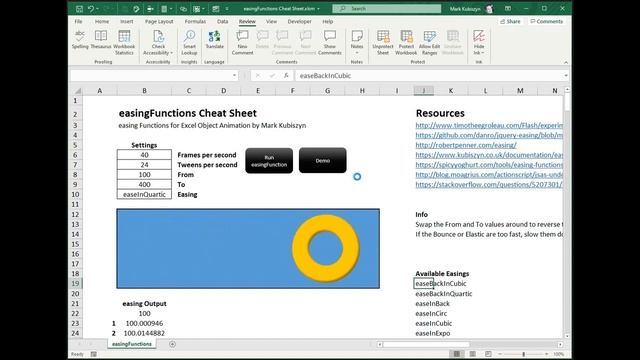
Task: Open the github.com jquery-easing link
Action: (x=489, y=135)
